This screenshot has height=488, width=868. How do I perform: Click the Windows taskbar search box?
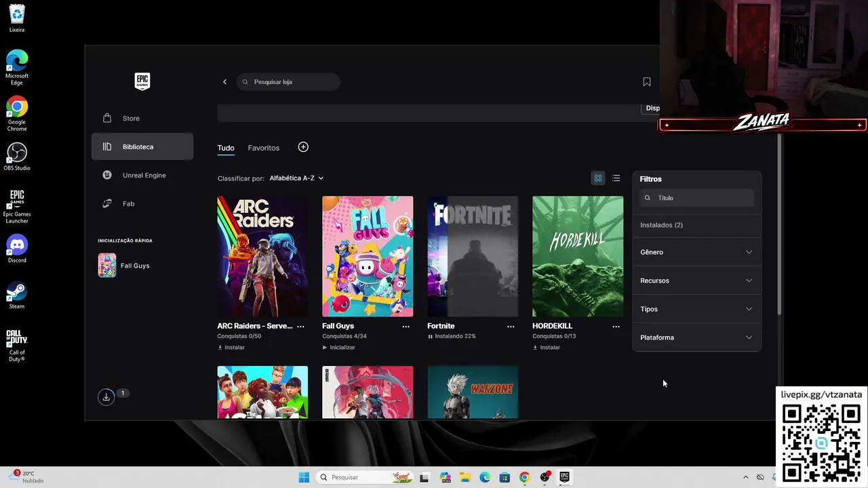[x=364, y=477]
